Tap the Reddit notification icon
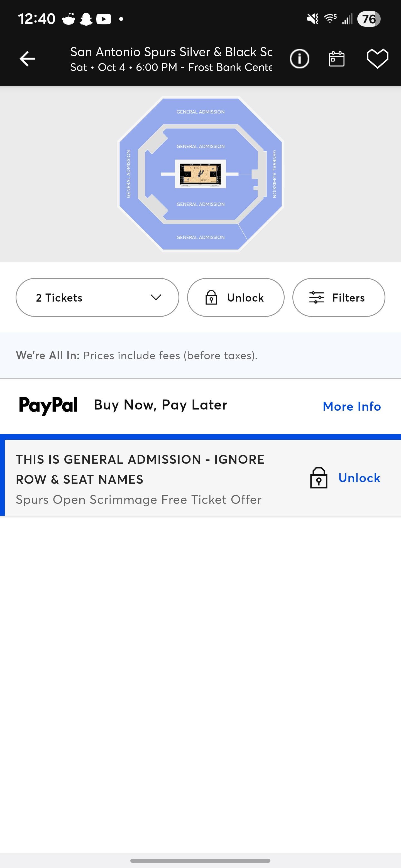401x868 pixels. pos(69,19)
